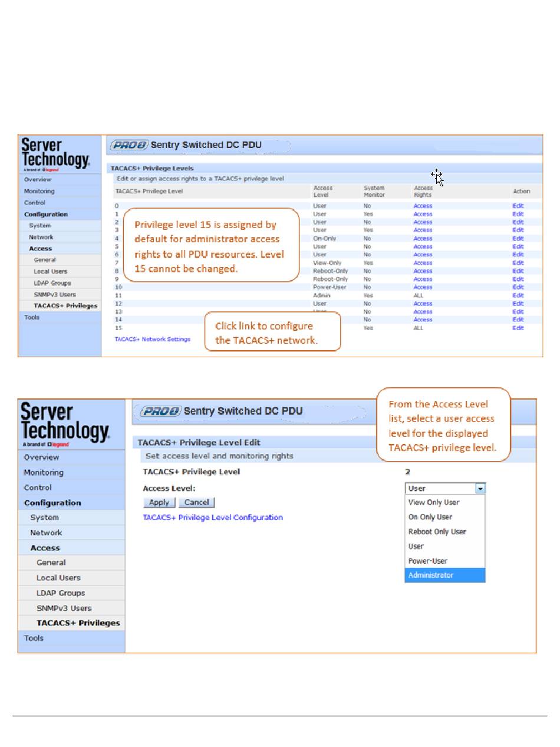Click the Apply button
Viewport: 560px width, 747px height.
point(159,502)
